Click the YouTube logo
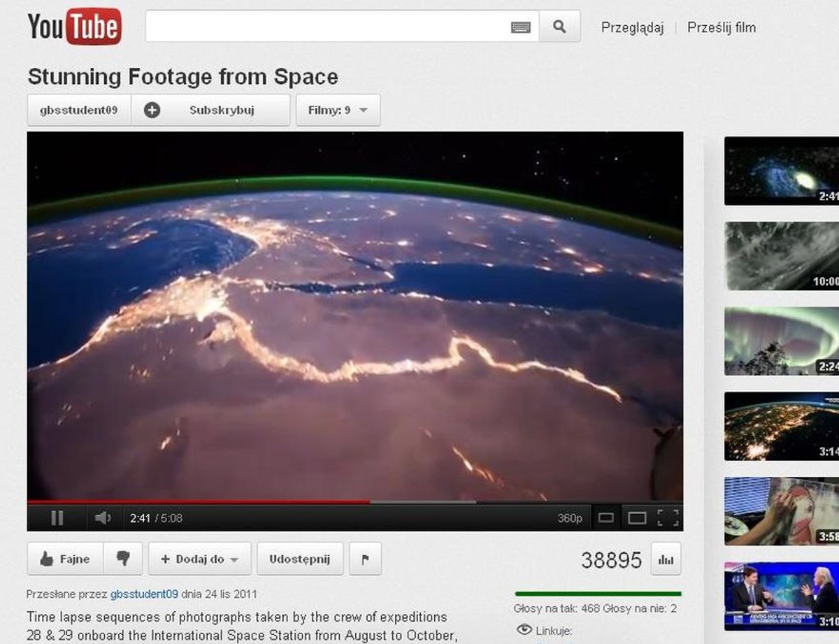Screen dimensions: 839x644 tap(75, 27)
